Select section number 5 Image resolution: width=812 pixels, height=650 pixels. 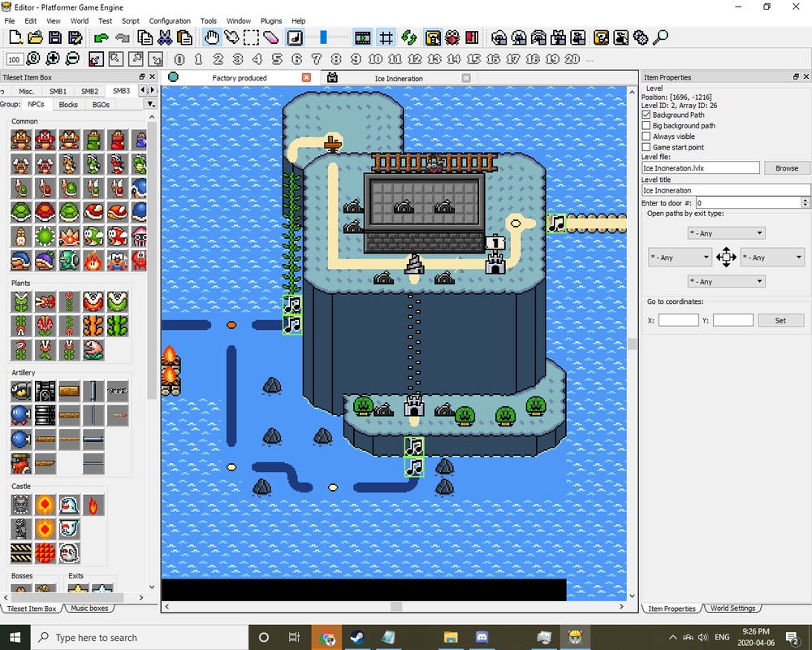(277, 59)
